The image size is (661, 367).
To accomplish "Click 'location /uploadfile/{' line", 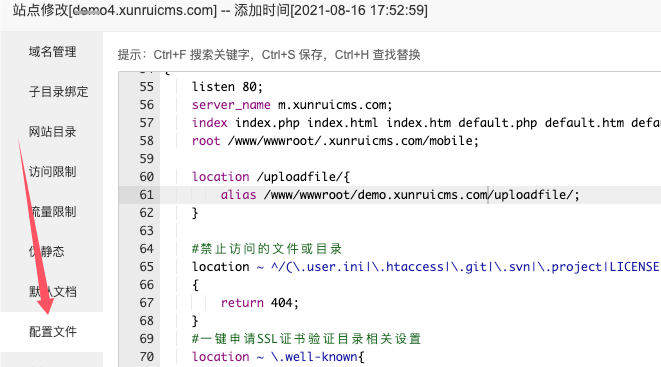I will click(271, 177).
